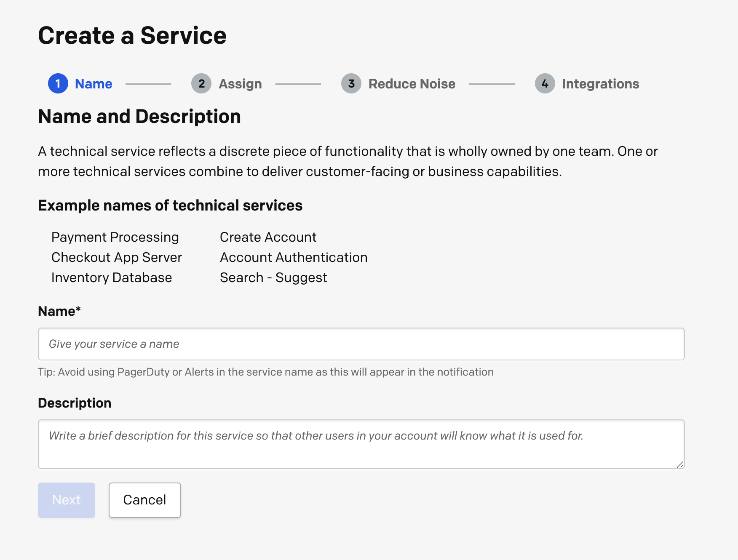This screenshot has height=560, width=738.
Task: Click the service Name input field
Action: [361, 344]
